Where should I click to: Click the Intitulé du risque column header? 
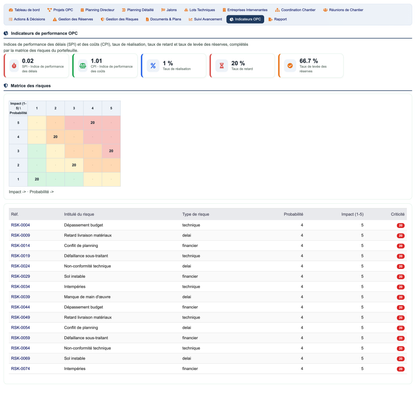point(79,214)
